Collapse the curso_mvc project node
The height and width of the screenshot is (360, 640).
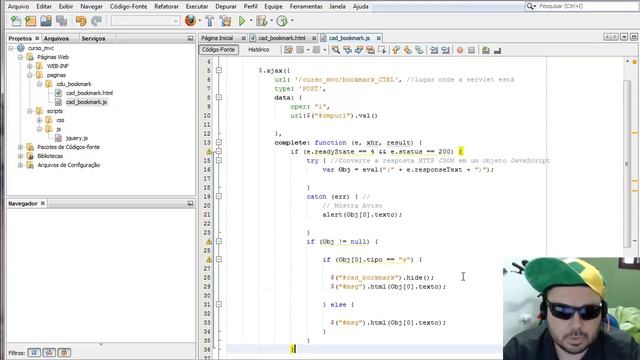click(11, 48)
